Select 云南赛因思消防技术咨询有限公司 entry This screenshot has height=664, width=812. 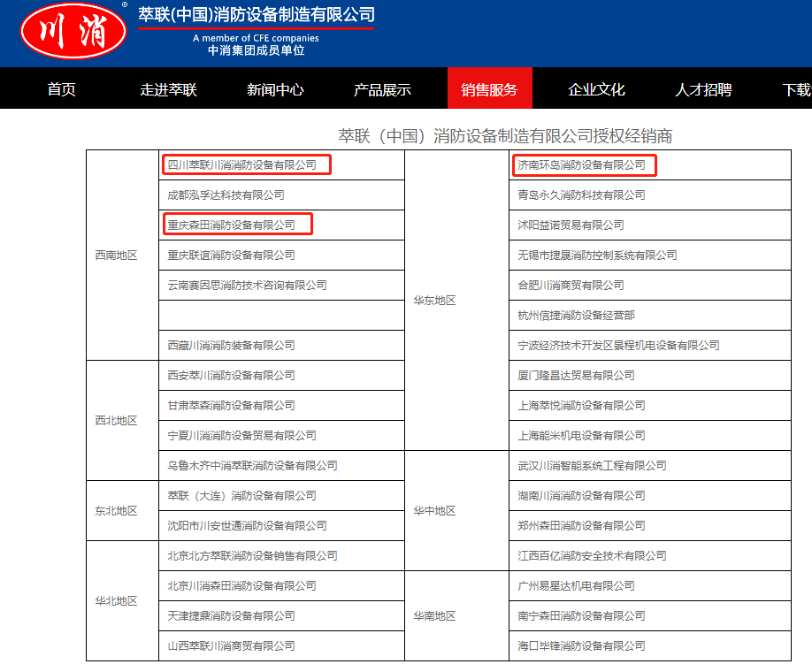click(x=247, y=286)
